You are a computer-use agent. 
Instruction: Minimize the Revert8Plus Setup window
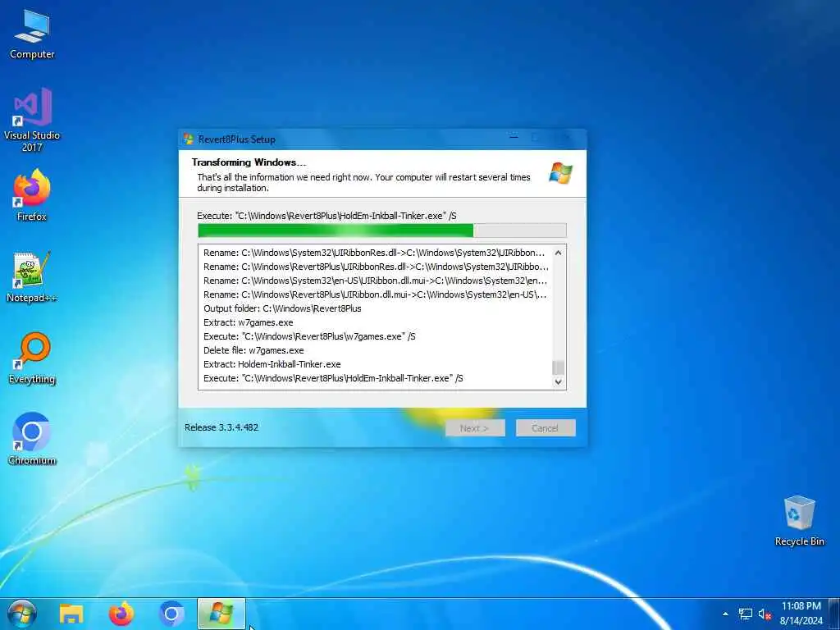tap(514, 138)
